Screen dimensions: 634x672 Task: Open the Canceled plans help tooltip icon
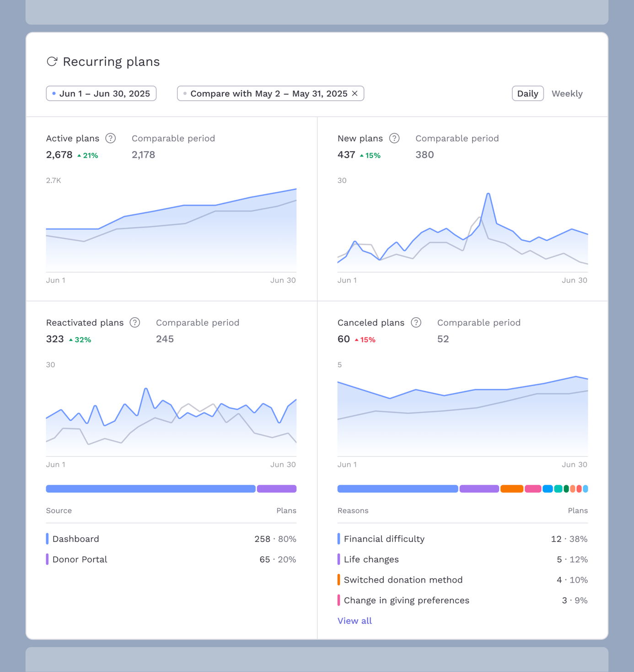coord(416,323)
